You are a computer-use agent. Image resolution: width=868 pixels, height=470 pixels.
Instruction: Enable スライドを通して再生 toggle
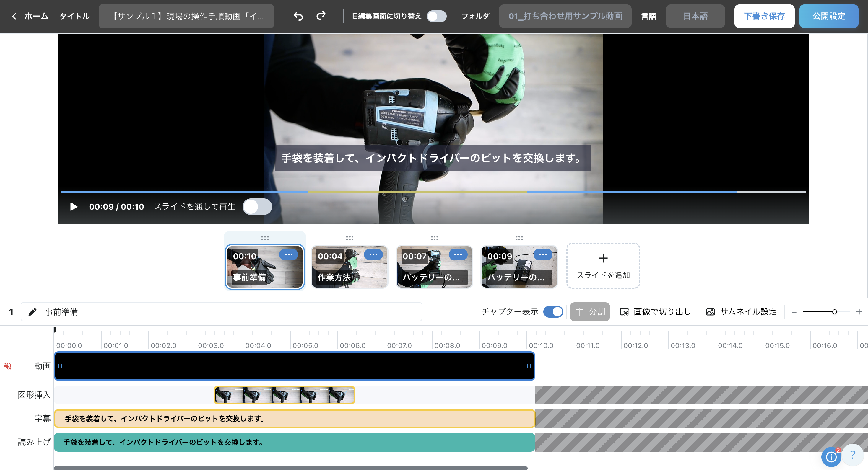pos(257,206)
